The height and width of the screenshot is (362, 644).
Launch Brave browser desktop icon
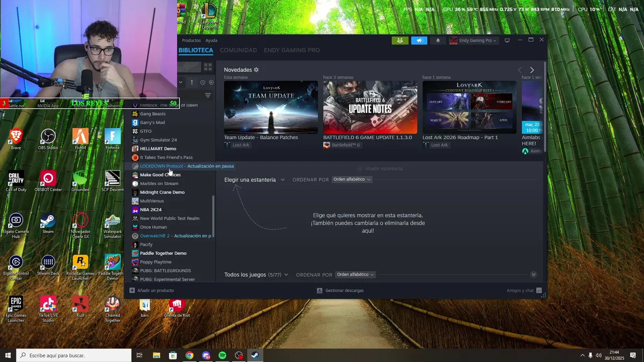pyautogui.click(x=16, y=139)
